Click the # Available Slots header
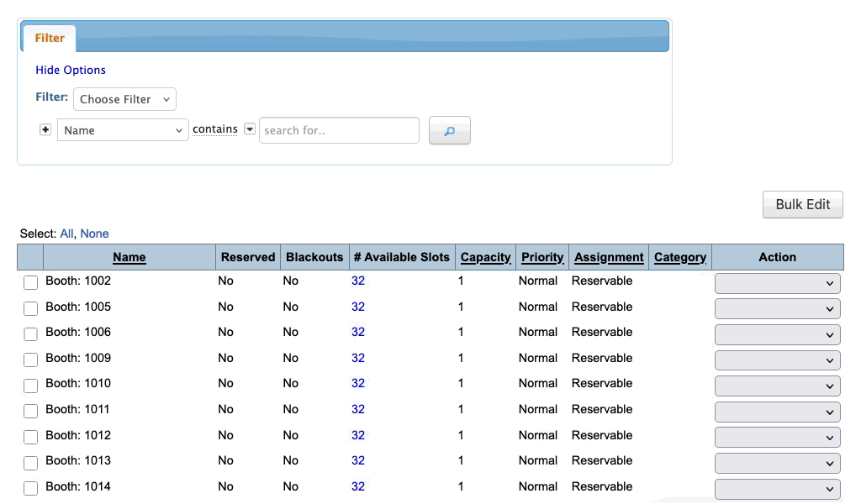Screen dimensions: 861x504 (x=402, y=257)
